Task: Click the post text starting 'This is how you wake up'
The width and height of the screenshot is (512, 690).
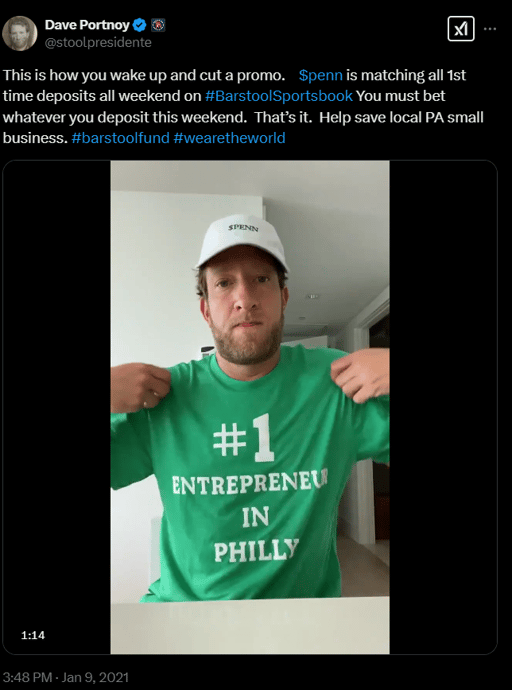Action: click(x=243, y=106)
